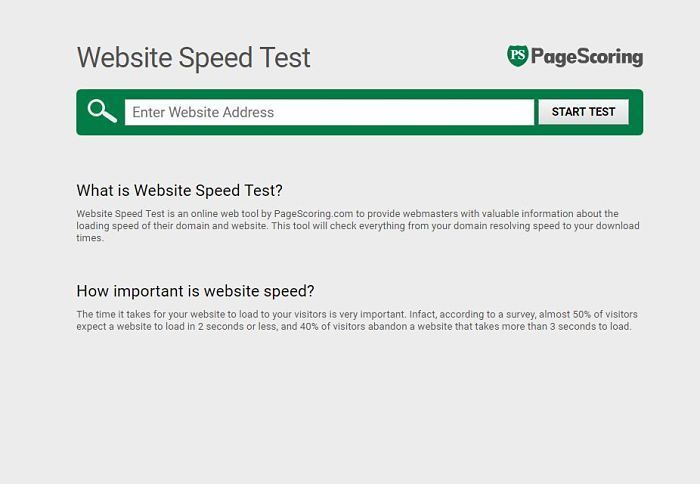Click the "3 seconds to load" text
This screenshot has height=484, width=700.
pos(591,326)
